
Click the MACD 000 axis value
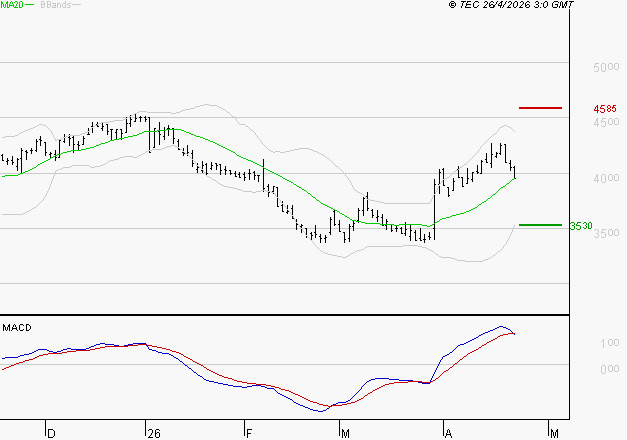click(x=609, y=369)
